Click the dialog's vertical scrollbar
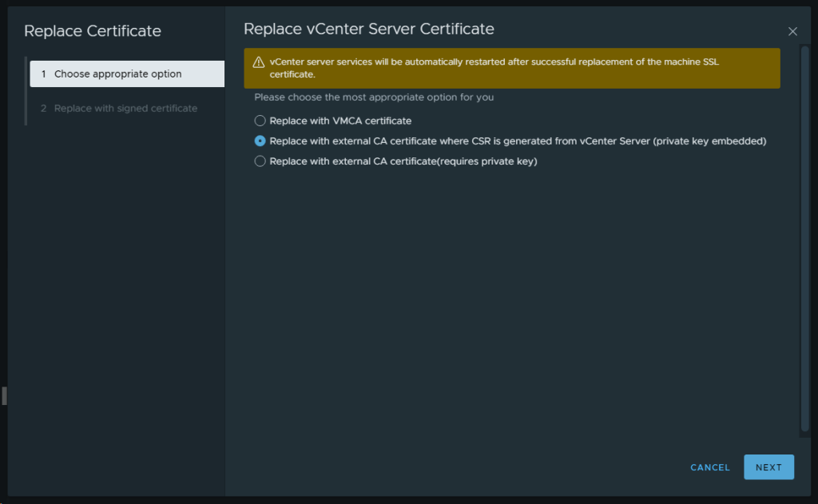The image size is (818, 504). tap(804, 240)
